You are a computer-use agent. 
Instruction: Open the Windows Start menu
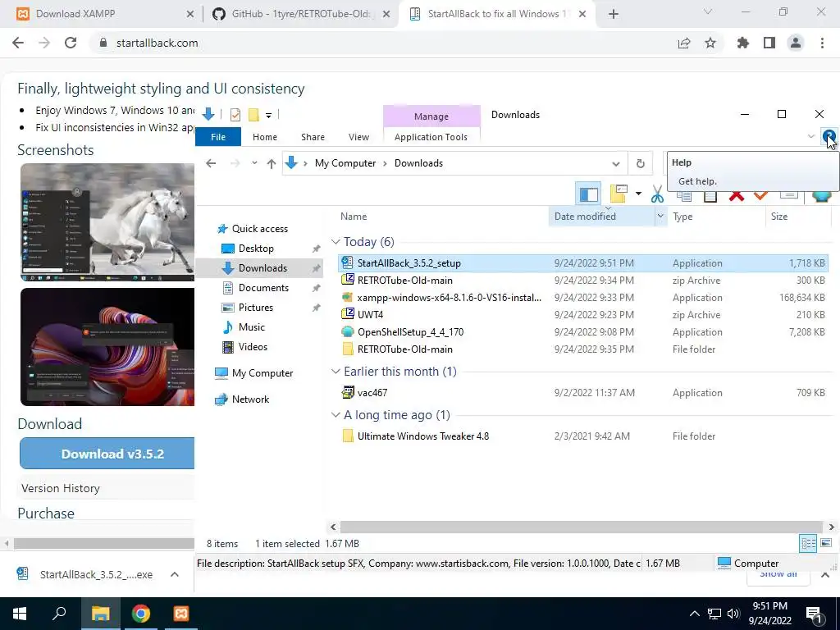click(x=20, y=614)
